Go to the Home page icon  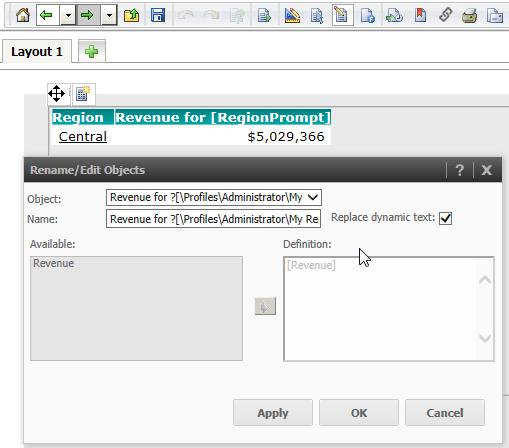pyautogui.click(x=23, y=15)
